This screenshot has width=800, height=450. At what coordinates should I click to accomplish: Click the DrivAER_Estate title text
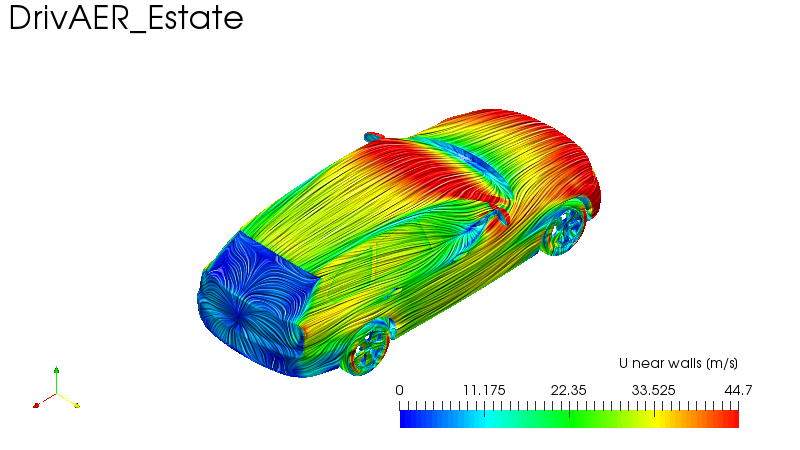126,18
